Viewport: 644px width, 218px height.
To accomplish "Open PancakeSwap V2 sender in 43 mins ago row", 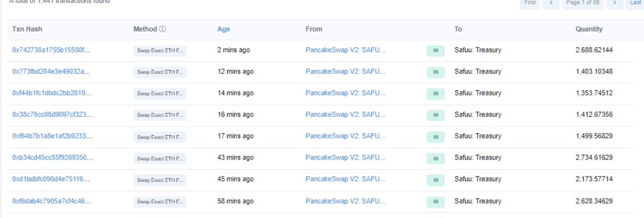I will tap(346, 157).
